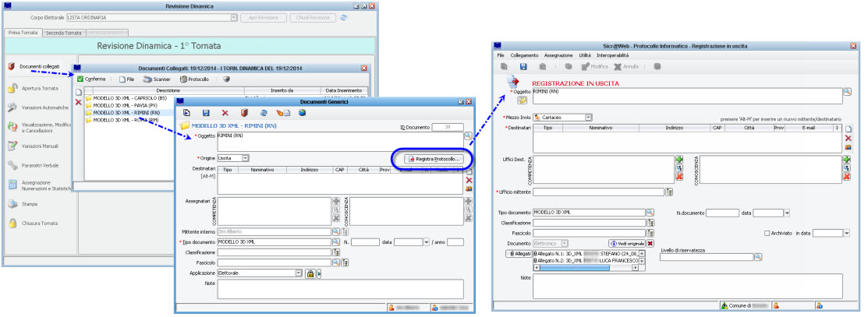
Task: Open in data dropdown beside Archiviato
Action: (846, 234)
